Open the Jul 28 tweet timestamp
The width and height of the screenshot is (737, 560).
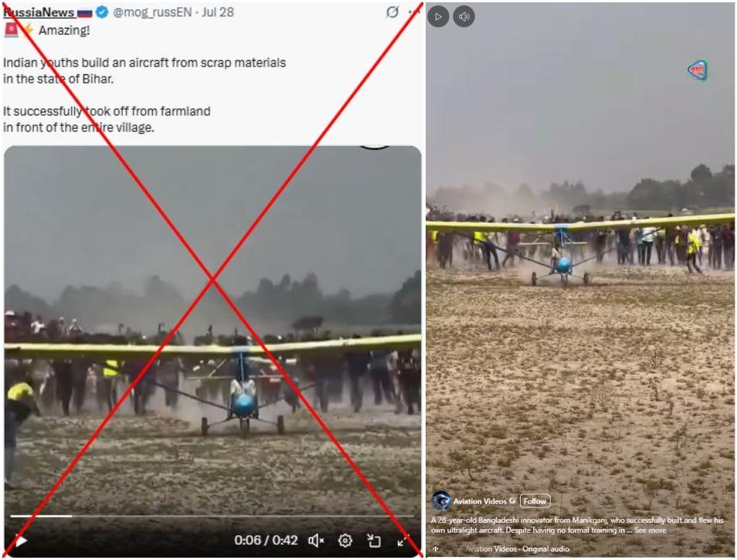pos(218,12)
